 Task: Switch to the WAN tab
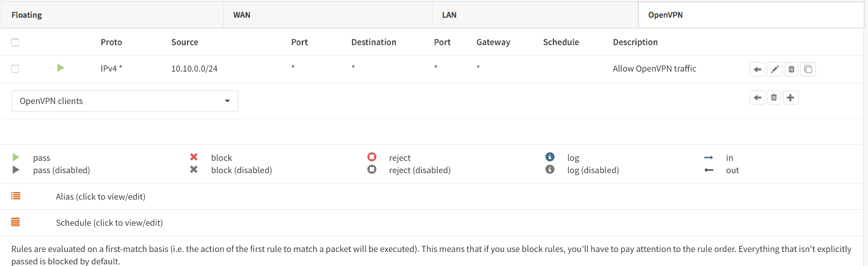(242, 15)
